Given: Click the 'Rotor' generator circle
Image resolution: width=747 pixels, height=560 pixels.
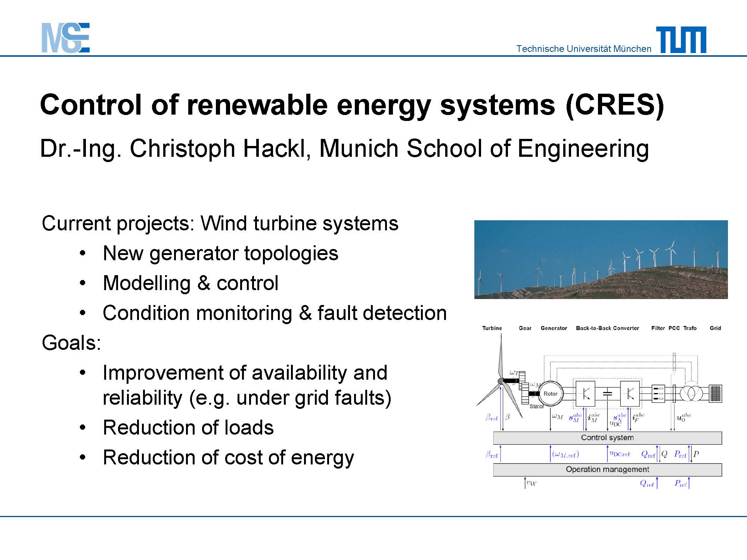Looking at the screenshot, I should (x=550, y=393).
